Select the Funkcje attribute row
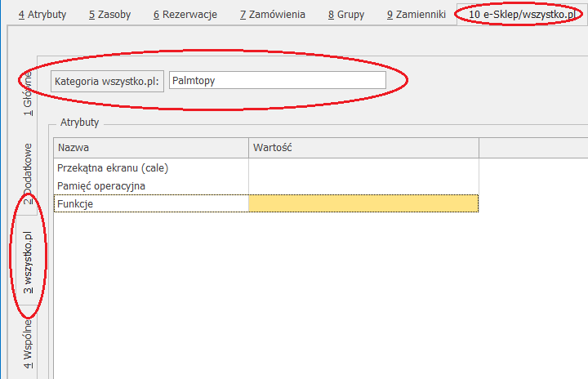This screenshot has height=379, width=588. click(266, 203)
